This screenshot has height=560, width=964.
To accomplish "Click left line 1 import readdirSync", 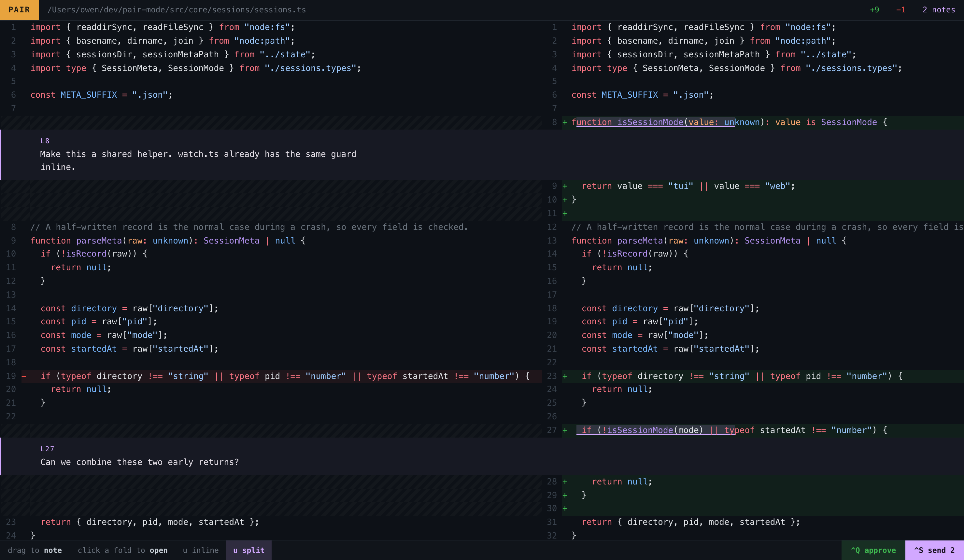I will point(163,27).
